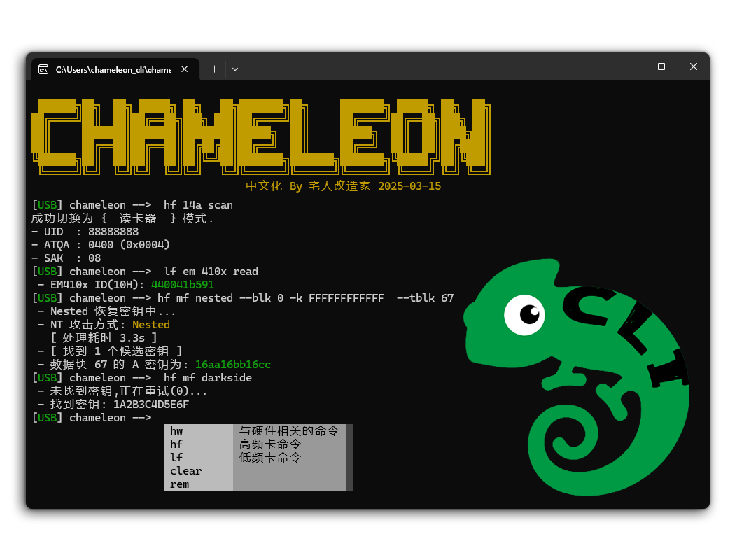Screen dimensions: 735x560
Task: Expand the new tab profile dropdown
Action: tap(235, 69)
